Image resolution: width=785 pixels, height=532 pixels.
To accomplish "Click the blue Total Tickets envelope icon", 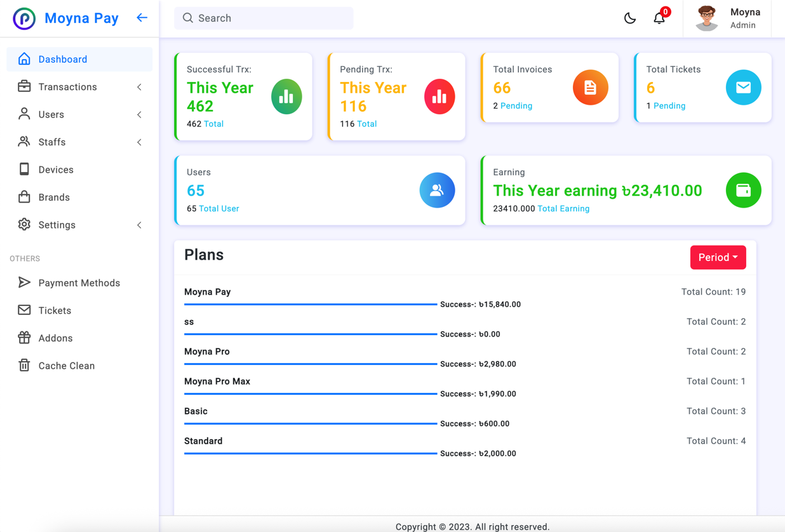I will click(743, 88).
